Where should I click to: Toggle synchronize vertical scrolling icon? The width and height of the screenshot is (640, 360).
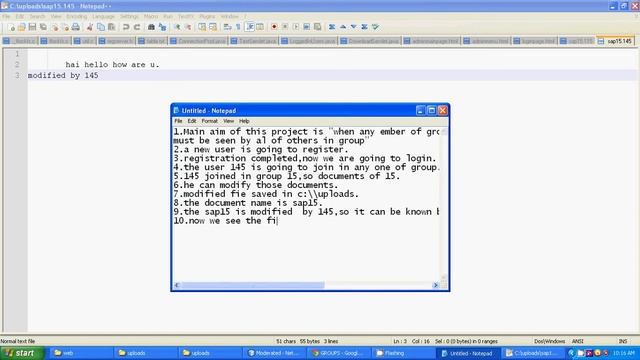[202, 27]
